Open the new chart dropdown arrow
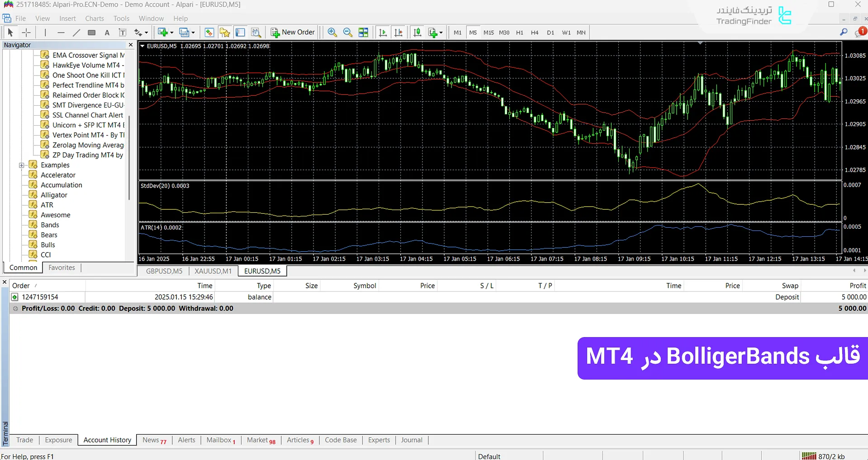Screen dimensions: 868x460 point(172,33)
